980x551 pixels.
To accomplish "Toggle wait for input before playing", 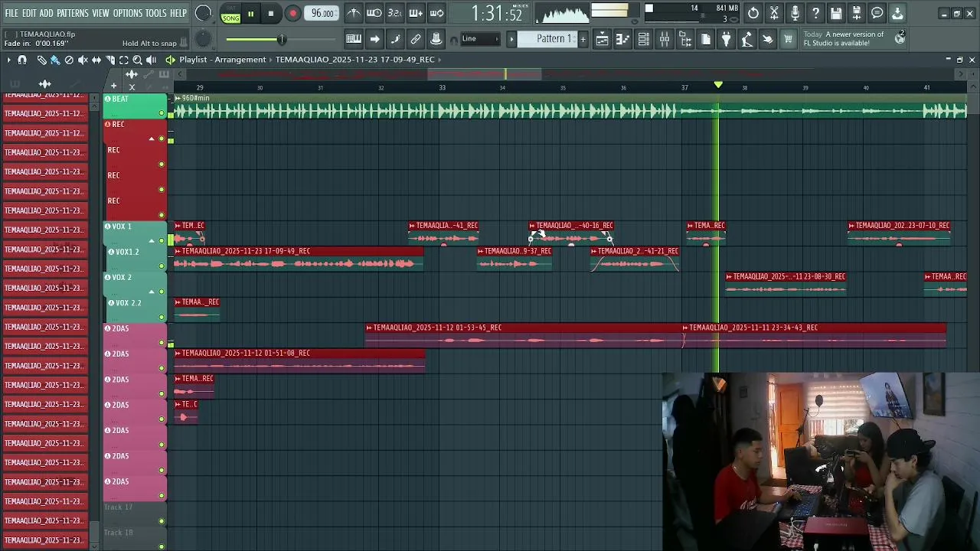I will [x=374, y=13].
